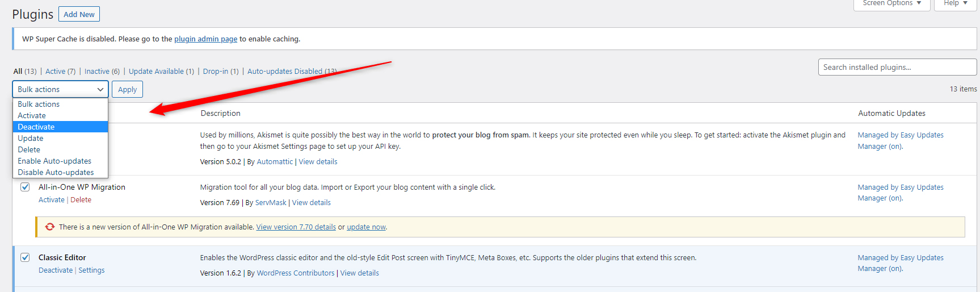Expand Screen Options panel
The image size is (980, 292).
tap(892, 4)
